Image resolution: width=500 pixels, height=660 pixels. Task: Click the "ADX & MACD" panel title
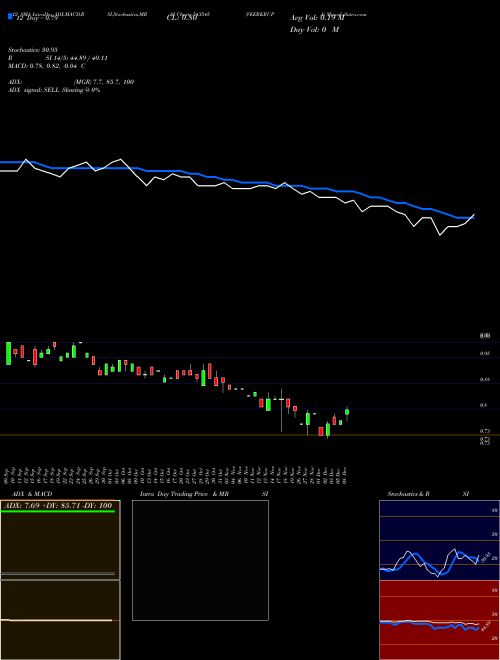tap(32, 494)
